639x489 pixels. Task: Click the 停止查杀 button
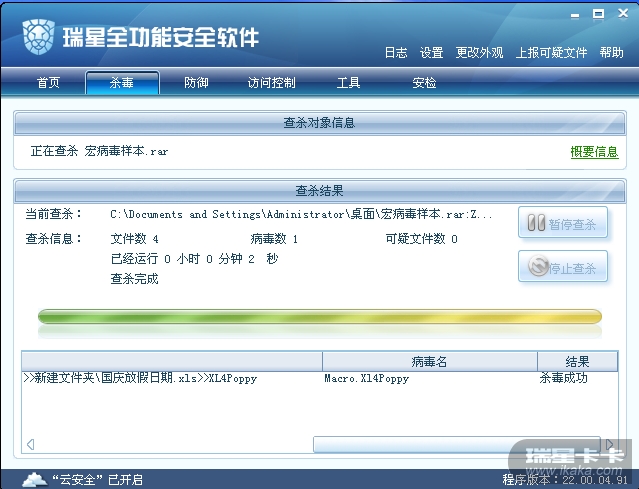point(563,266)
